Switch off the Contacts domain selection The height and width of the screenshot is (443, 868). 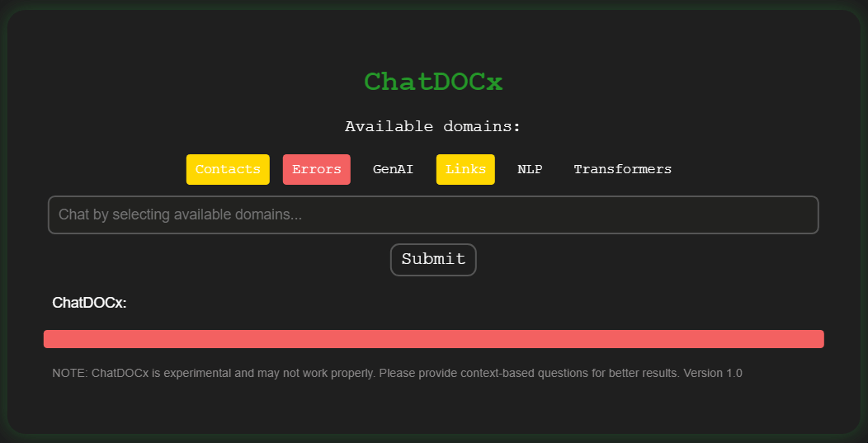(228, 169)
